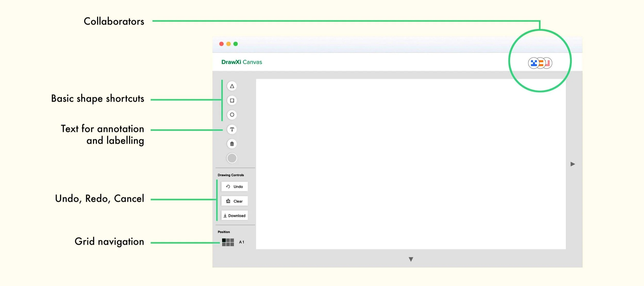The height and width of the screenshot is (286, 644).
Task: Select the top-right cell of position grid
Action: click(232, 240)
